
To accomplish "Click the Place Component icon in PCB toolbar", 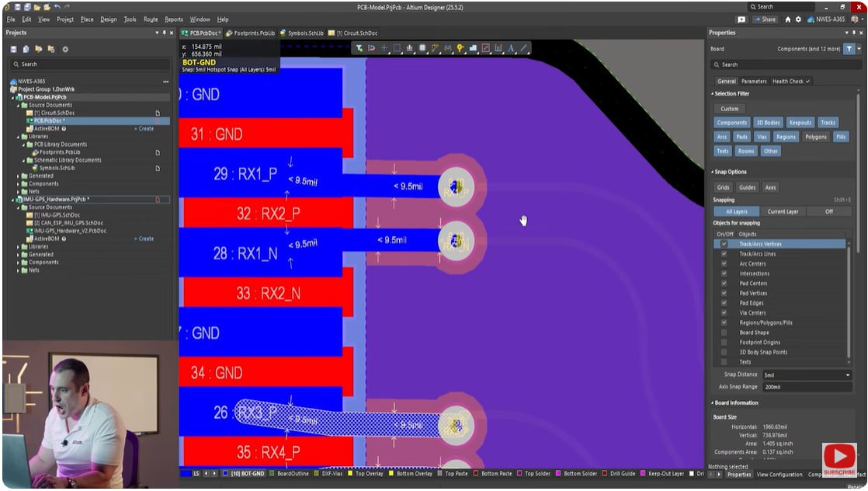I will click(422, 49).
